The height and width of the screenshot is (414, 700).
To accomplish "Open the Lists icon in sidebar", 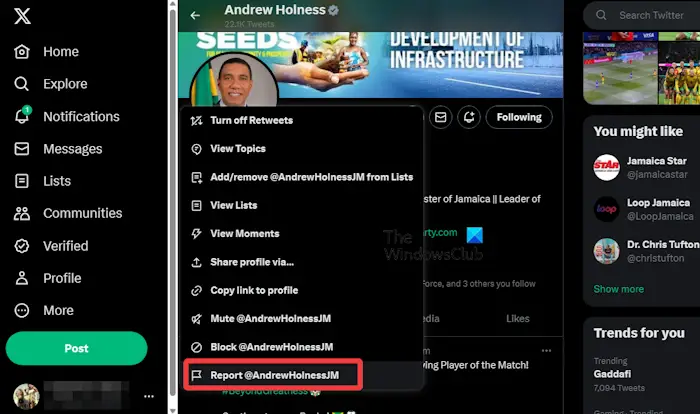I will tap(21, 181).
